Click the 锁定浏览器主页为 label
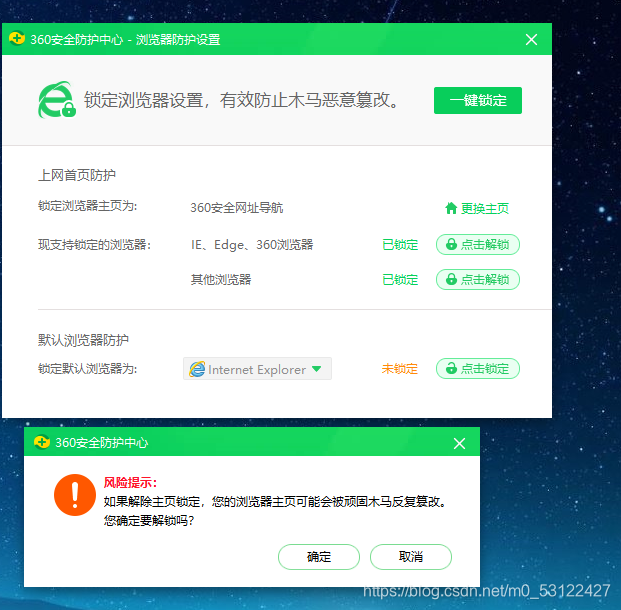This screenshot has height=610, width=621. (x=88, y=206)
